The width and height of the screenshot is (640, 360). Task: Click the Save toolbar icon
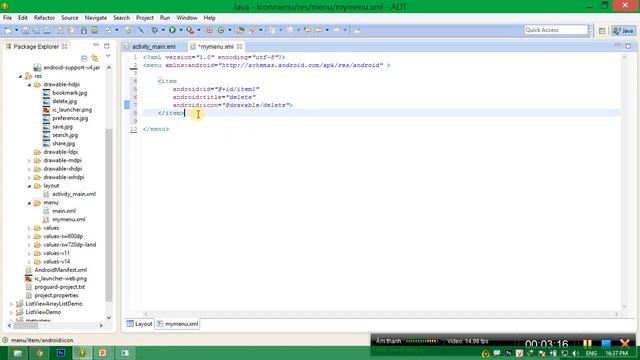(x=25, y=30)
